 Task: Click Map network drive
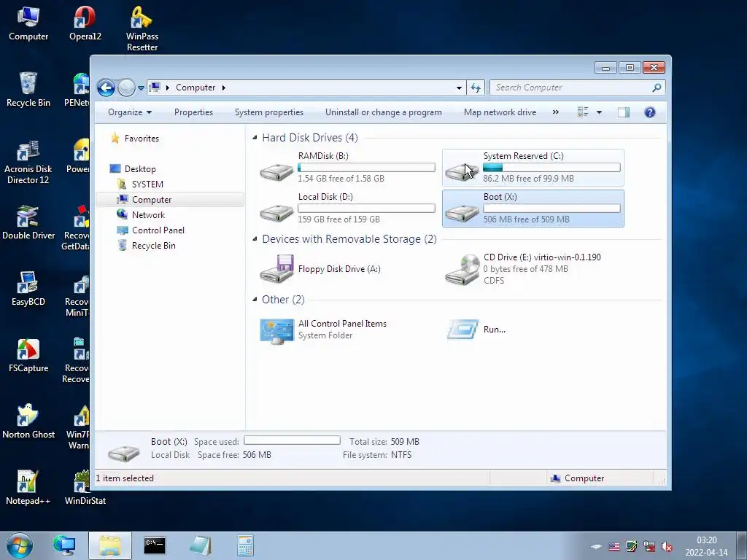click(500, 112)
